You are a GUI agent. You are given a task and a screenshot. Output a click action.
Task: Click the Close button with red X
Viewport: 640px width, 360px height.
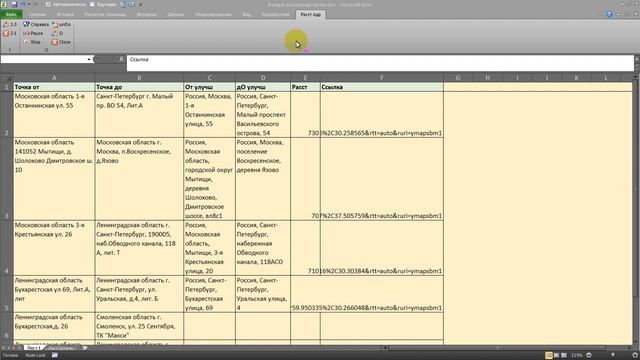click(x=61, y=42)
